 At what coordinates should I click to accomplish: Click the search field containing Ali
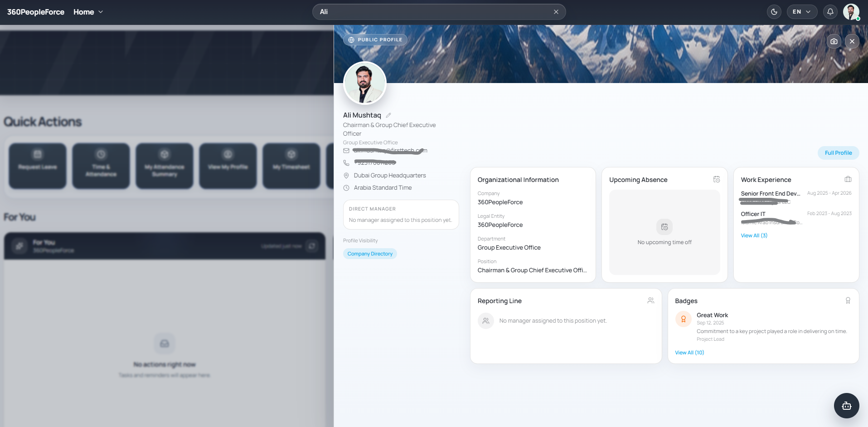pyautogui.click(x=439, y=12)
